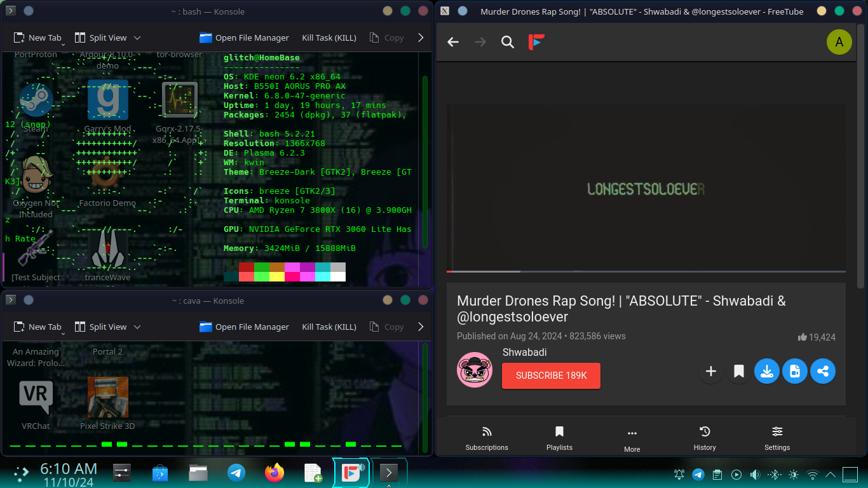Toggle split view in the top Konsole
868x488 pixels.
(x=102, y=37)
